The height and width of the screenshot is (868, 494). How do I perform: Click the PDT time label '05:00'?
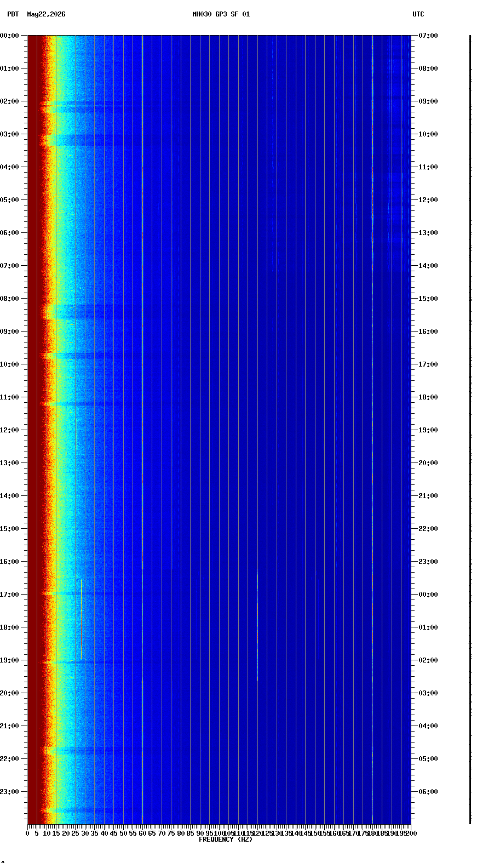pyautogui.click(x=9, y=200)
